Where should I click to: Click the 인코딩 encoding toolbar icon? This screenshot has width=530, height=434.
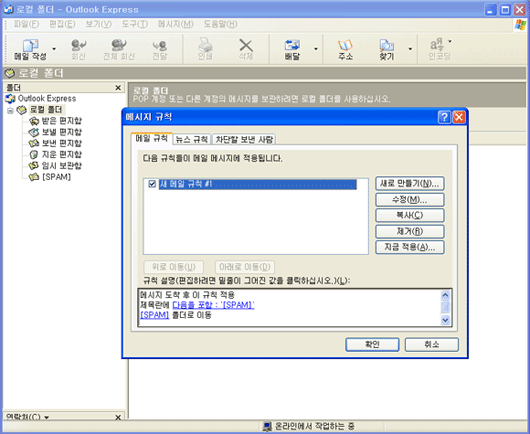pyautogui.click(x=436, y=45)
